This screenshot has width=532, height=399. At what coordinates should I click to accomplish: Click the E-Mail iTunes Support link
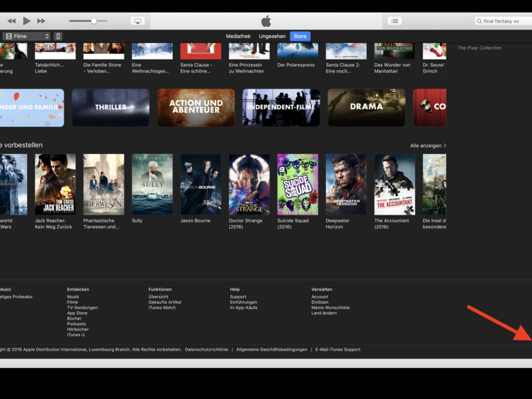[x=338, y=349]
